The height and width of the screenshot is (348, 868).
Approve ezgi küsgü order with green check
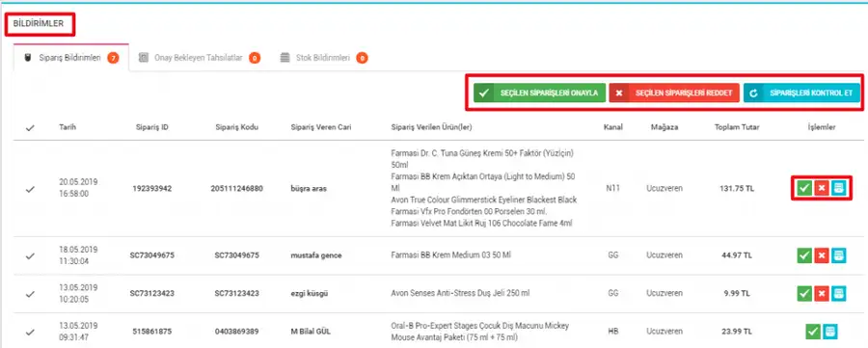pyautogui.click(x=805, y=293)
